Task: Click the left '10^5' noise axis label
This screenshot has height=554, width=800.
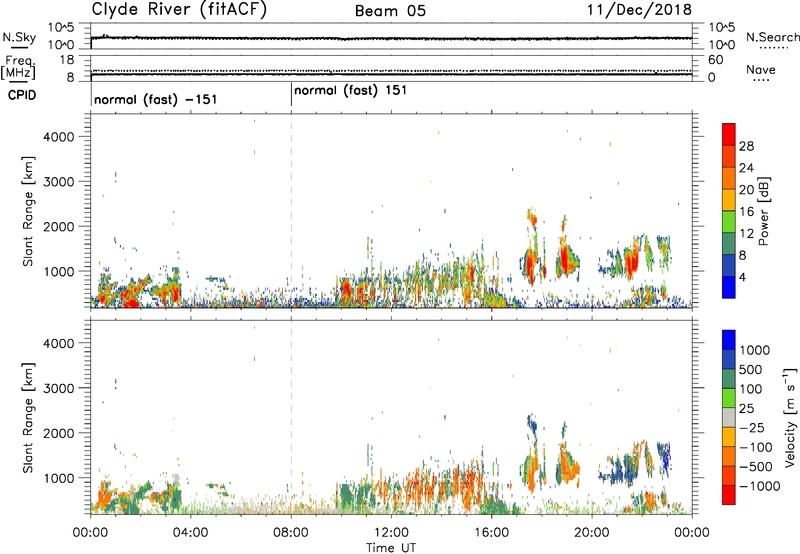Action: [x=61, y=27]
